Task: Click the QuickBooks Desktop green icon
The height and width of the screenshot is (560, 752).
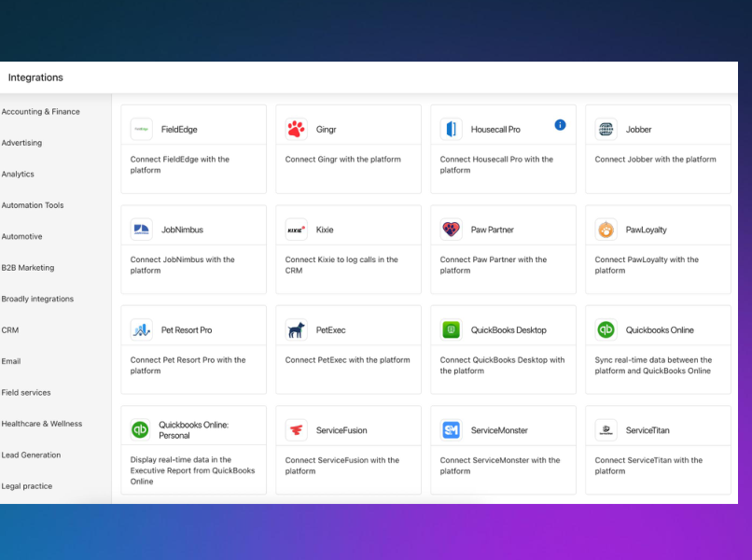Action: (x=452, y=329)
